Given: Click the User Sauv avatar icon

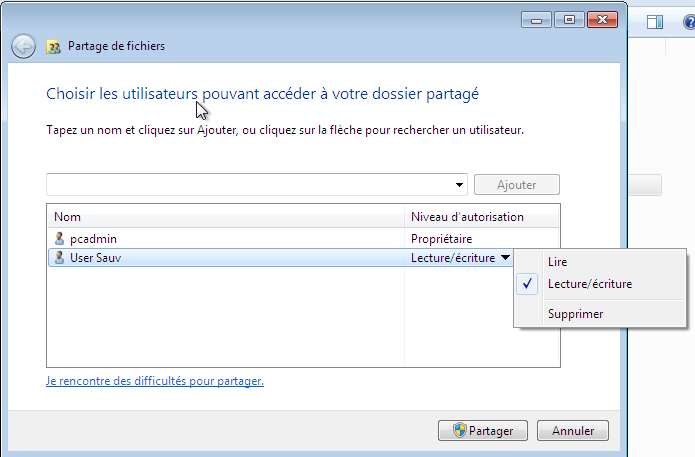Looking at the screenshot, I should pyautogui.click(x=59, y=258).
